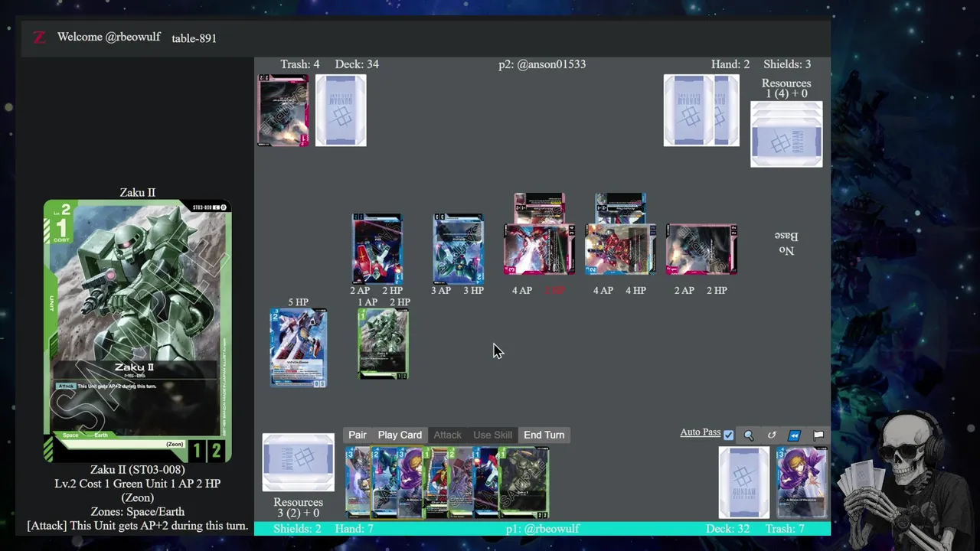Select the highlighted level 2 blue card in hand
The height and width of the screenshot is (551, 980).
pos(385,483)
